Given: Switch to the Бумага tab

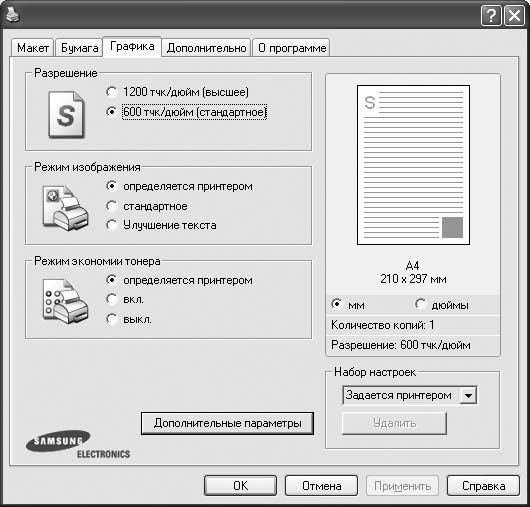Looking at the screenshot, I should [x=79, y=48].
